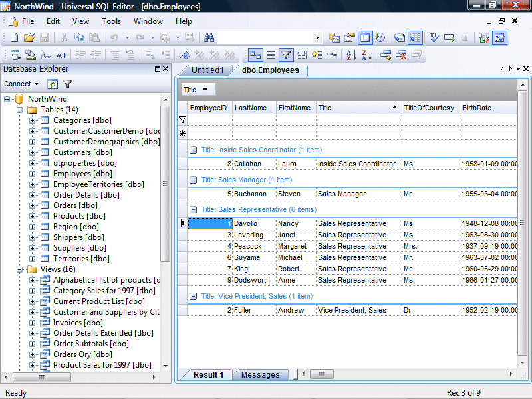This screenshot has width=532, height=399.
Task: Click the BirthDate column header
Action: tap(488, 108)
